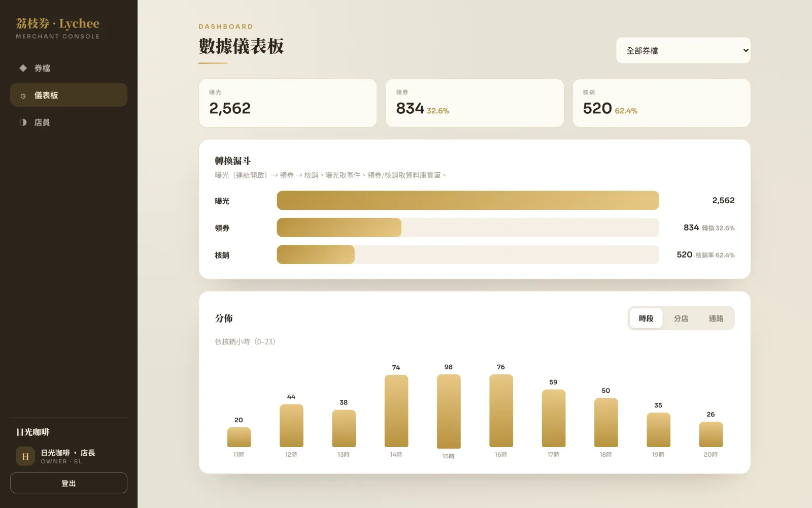Click the diamond icon beside 券檔
The width and height of the screenshot is (812, 508).
23,68
